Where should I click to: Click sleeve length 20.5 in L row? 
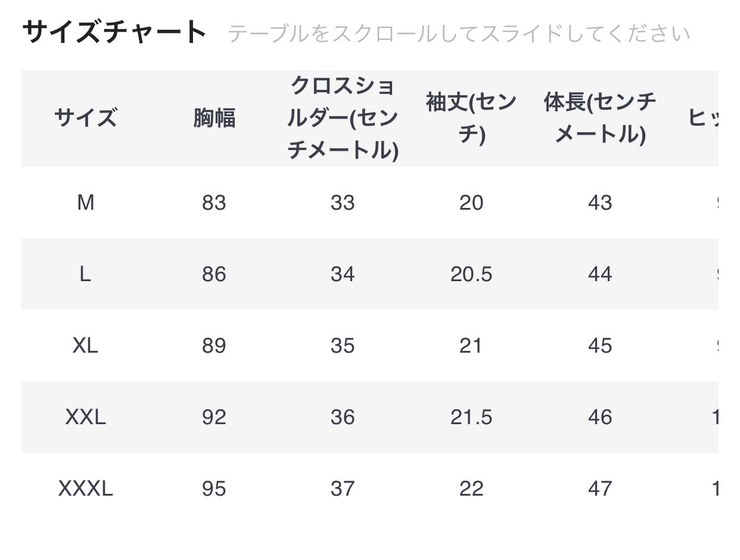tap(471, 274)
